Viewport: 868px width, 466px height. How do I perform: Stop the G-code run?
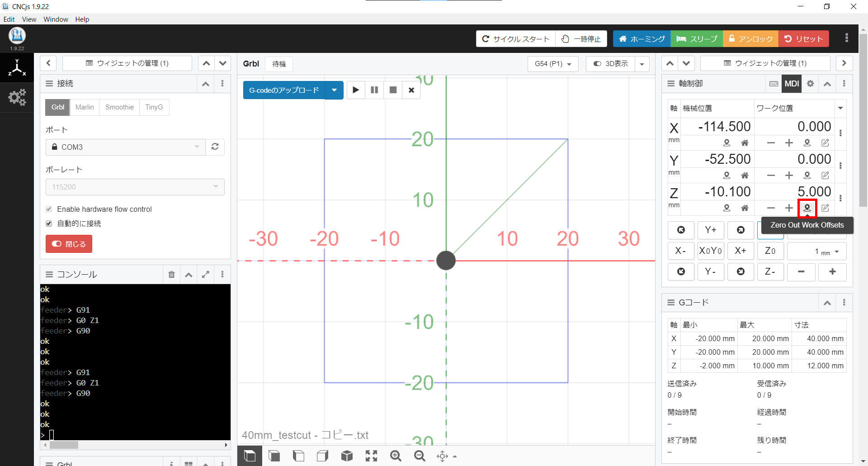coord(393,90)
